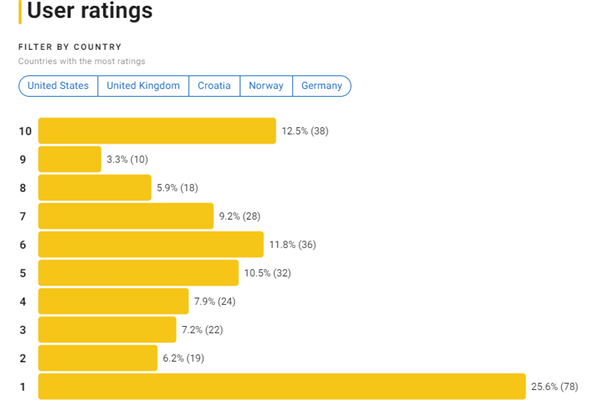Filter ratings by United States

tap(58, 86)
